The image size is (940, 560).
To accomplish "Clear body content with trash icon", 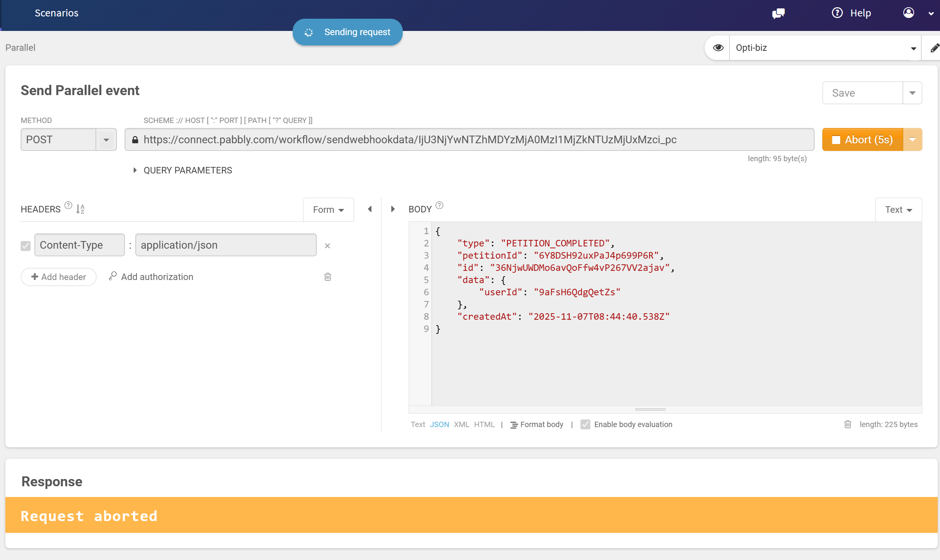I will 848,424.
